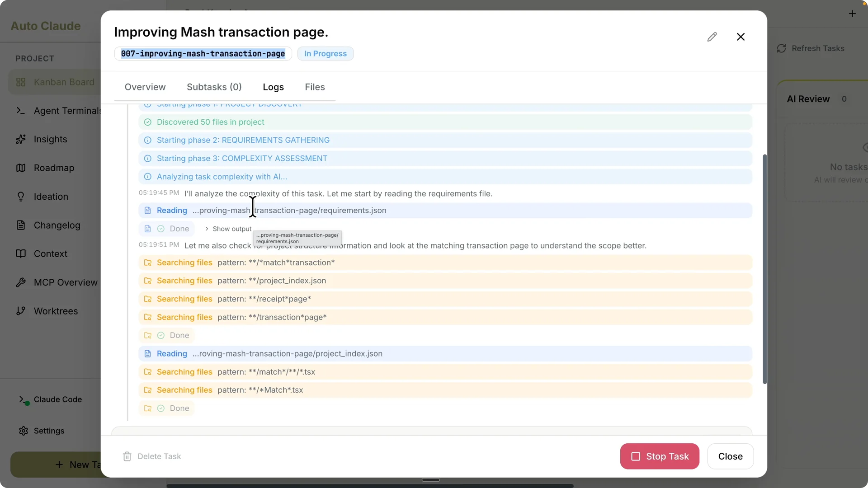Screen dimensions: 868x488
Task: Click the 05:19:51 PM timestamp
Action: tap(159, 245)
